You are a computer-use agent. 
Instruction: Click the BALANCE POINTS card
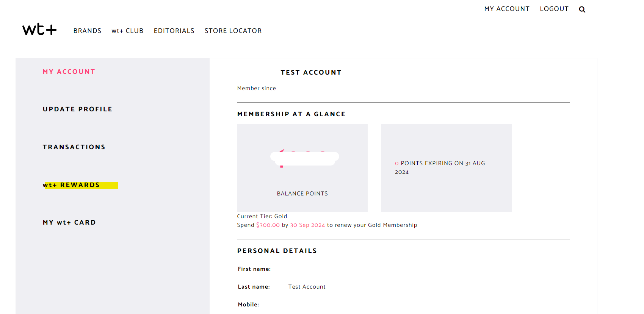[x=302, y=168]
